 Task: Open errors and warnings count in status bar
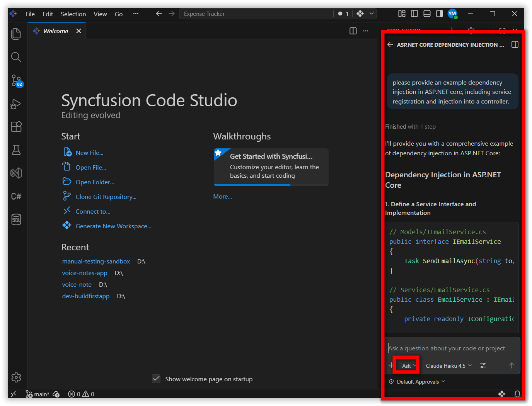pos(81,394)
